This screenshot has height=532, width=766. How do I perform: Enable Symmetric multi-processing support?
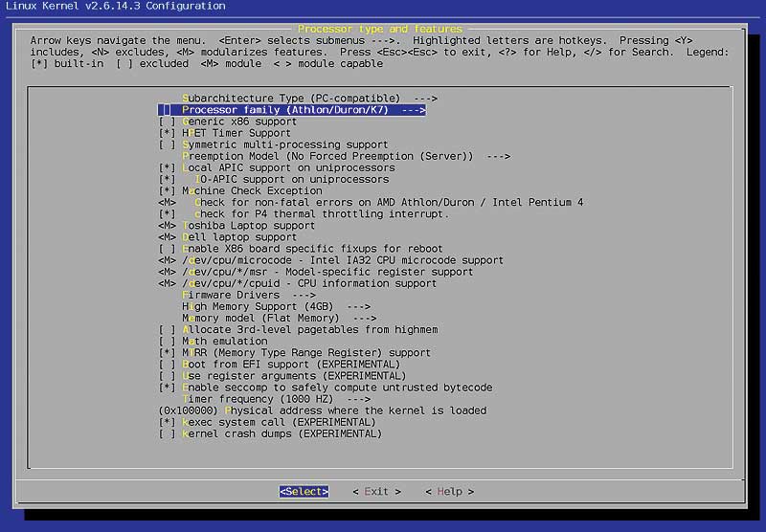[273, 144]
